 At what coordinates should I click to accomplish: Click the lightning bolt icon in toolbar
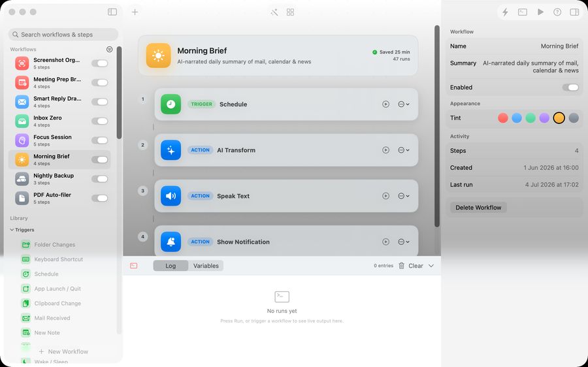pos(505,12)
